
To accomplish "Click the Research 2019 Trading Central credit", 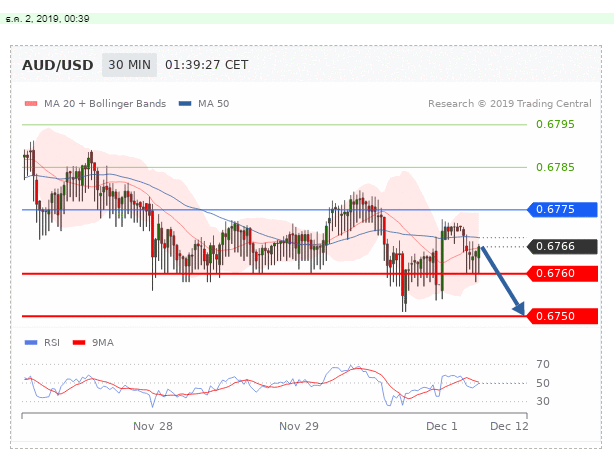I will click(x=509, y=104).
